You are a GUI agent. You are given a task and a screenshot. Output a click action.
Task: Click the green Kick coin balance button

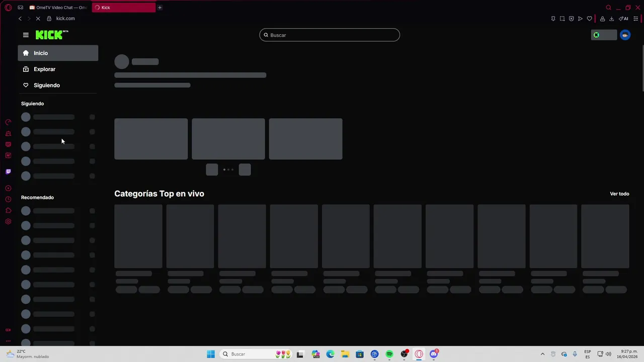(x=604, y=35)
